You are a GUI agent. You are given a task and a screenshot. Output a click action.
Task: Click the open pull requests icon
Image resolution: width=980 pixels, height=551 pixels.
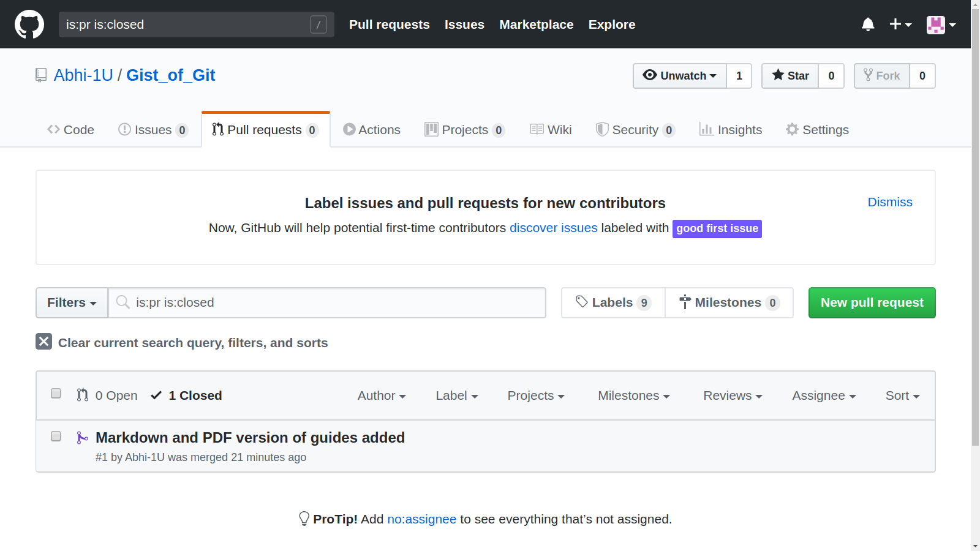point(83,395)
